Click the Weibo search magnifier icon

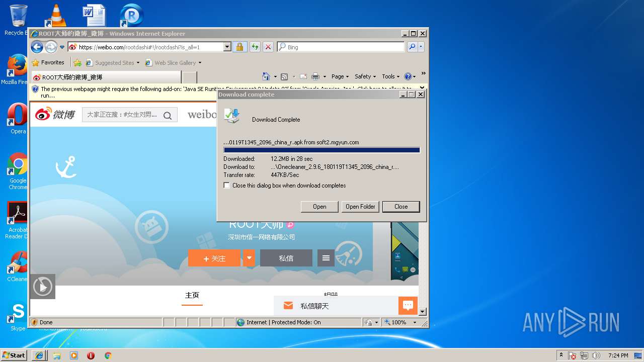(168, 115)
